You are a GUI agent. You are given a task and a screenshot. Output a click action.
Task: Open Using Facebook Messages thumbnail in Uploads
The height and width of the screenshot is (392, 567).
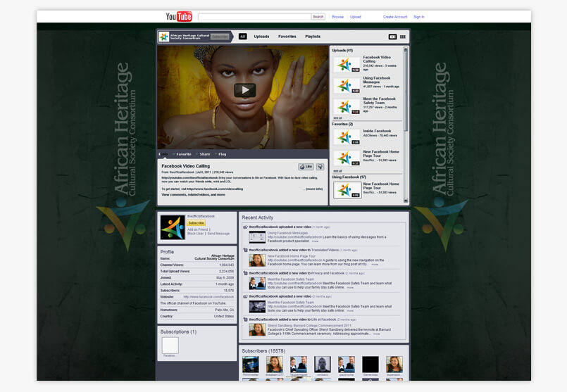tap(347, 86)
